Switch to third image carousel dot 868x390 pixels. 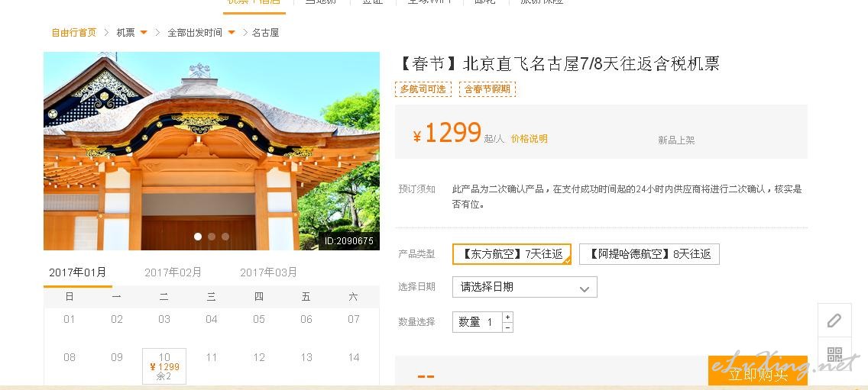(x=225, y=236)
